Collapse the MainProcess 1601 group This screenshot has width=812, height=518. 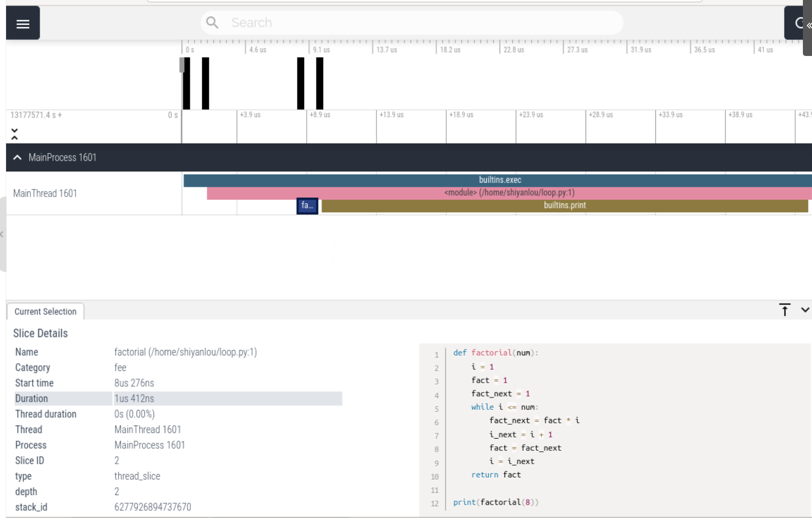[x=17, y=157]
